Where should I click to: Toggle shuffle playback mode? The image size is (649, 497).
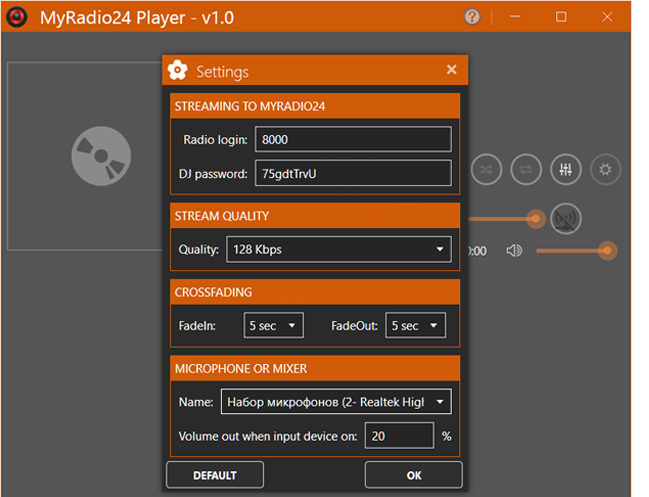coord(486,169)
